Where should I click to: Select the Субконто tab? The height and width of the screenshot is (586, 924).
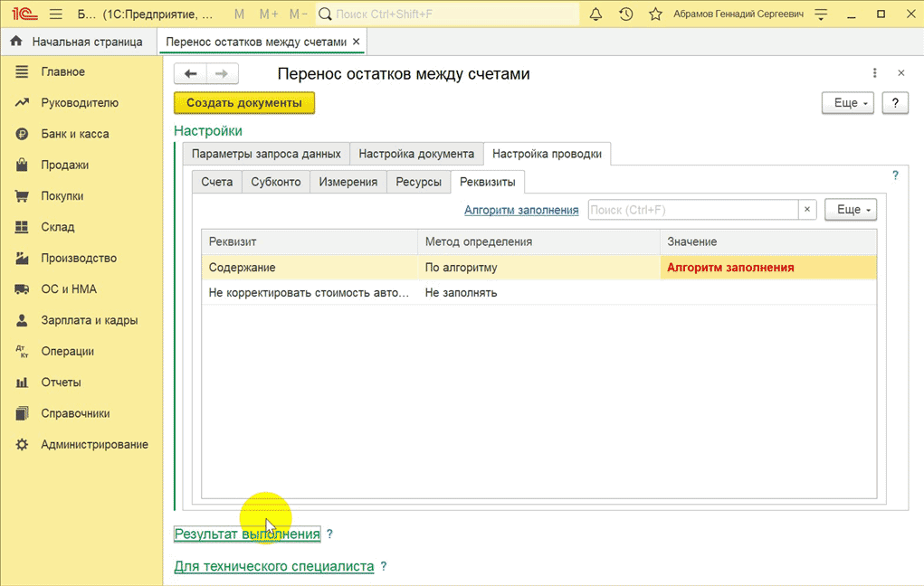tap(276, 182)
